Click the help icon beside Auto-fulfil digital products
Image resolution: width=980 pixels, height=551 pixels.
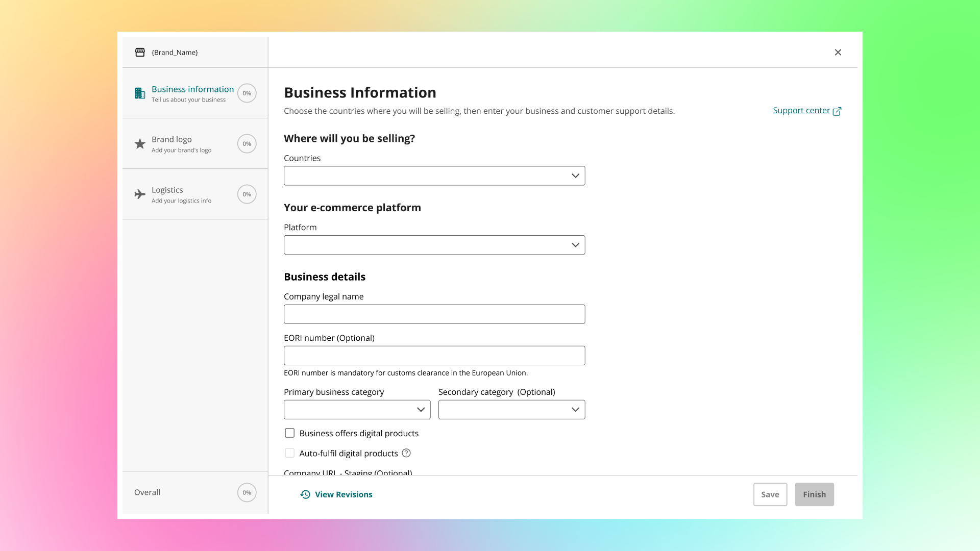coord(406,453)
